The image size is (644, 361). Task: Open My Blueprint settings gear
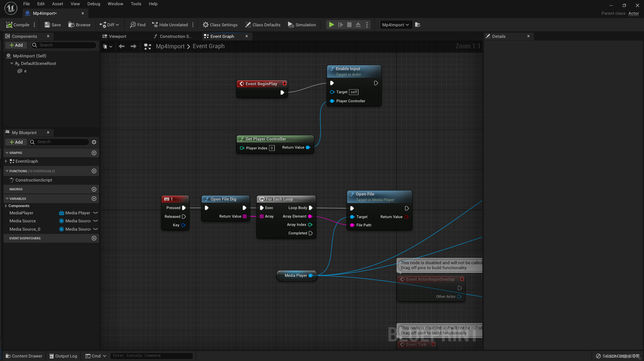coord(94,142)
